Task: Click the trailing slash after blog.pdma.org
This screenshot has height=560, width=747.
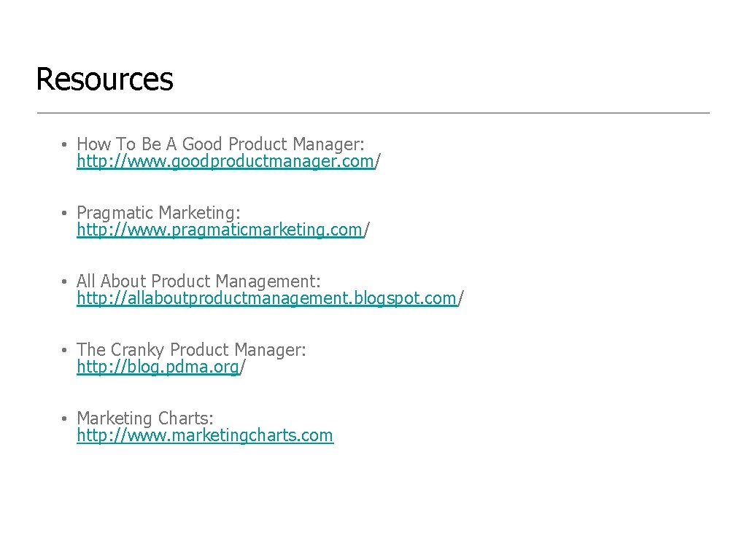Action: click(242, 366)
